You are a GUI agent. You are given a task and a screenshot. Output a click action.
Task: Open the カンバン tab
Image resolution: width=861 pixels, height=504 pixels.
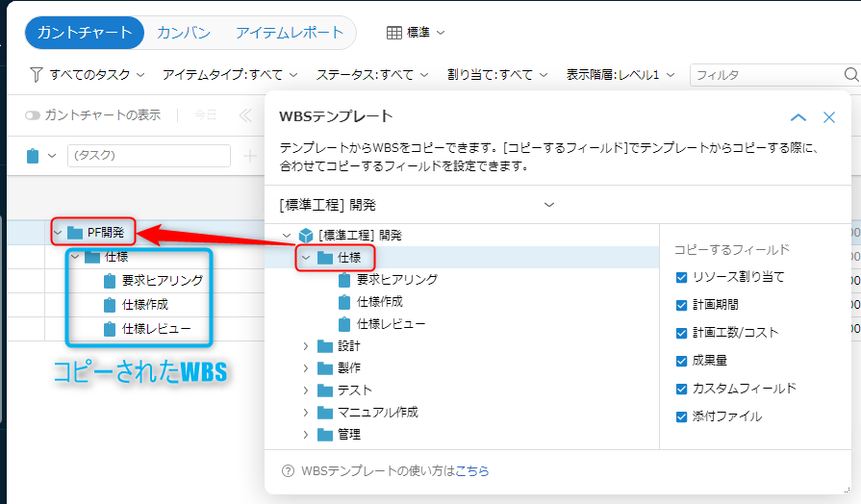pyautogui.click(x=184, y=33)
